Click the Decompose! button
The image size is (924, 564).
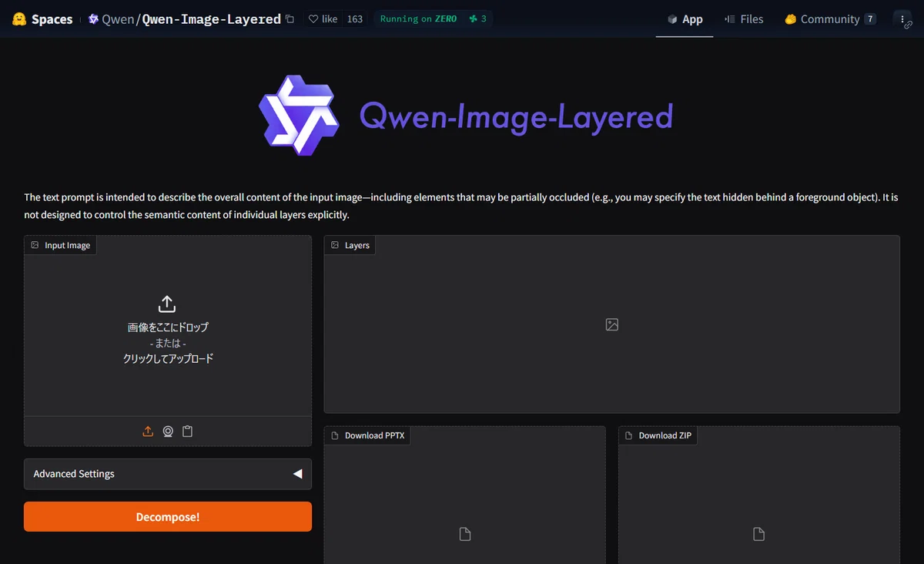pos(168,516)
